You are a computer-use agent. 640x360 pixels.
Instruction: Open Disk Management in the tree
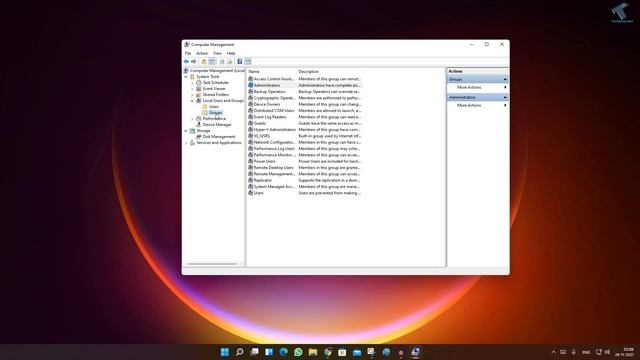(219, 137)
